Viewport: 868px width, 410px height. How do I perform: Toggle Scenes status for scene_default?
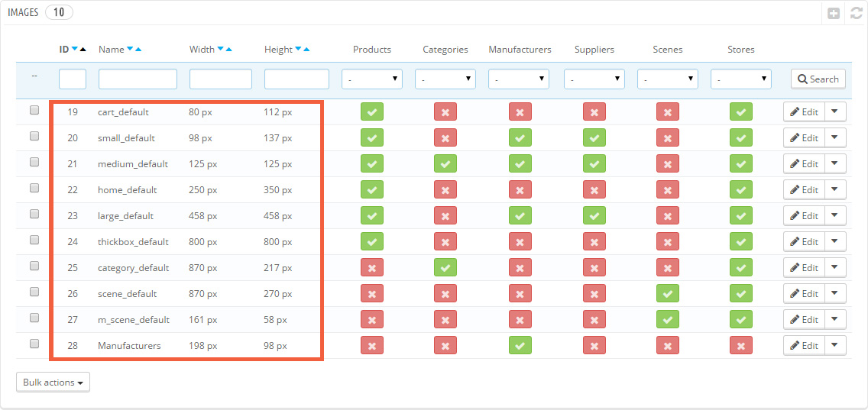pyautogui.click(x=668, y=294)
